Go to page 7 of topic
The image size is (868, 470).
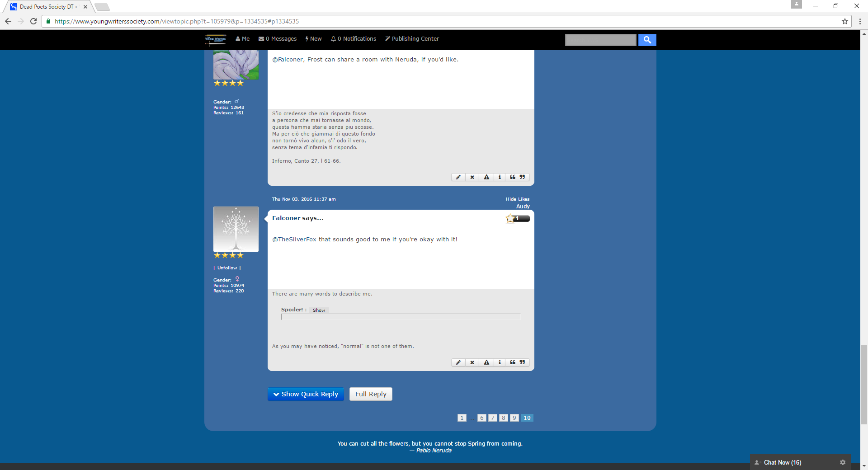point(493,418)
